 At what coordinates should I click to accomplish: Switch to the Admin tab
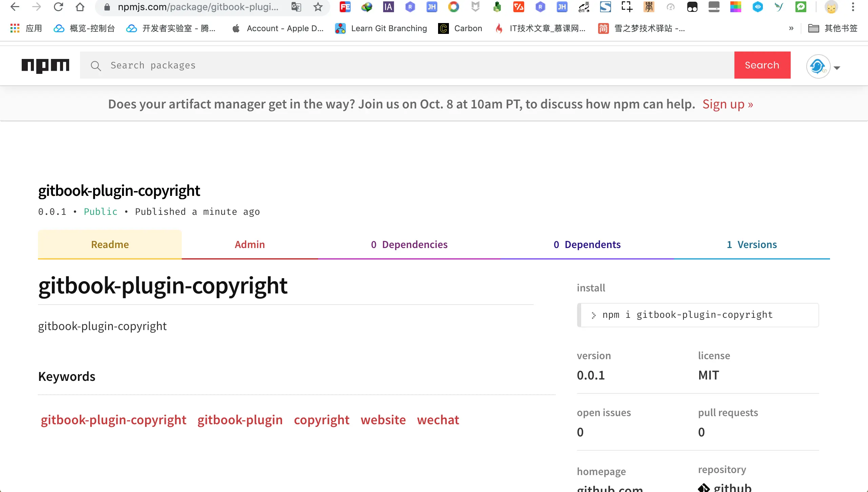(250, 244)
